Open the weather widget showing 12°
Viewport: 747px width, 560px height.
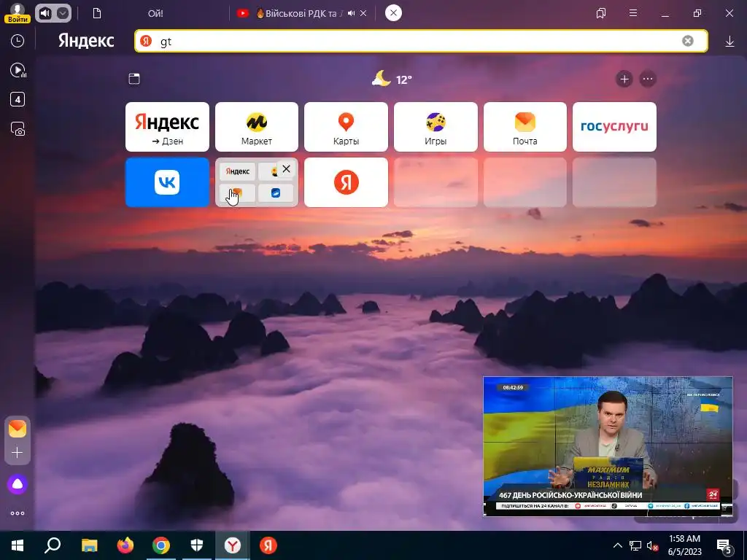(x=392, y=79)
